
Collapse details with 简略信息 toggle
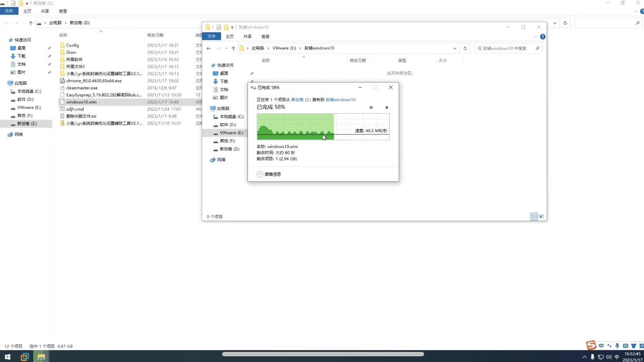269,174
